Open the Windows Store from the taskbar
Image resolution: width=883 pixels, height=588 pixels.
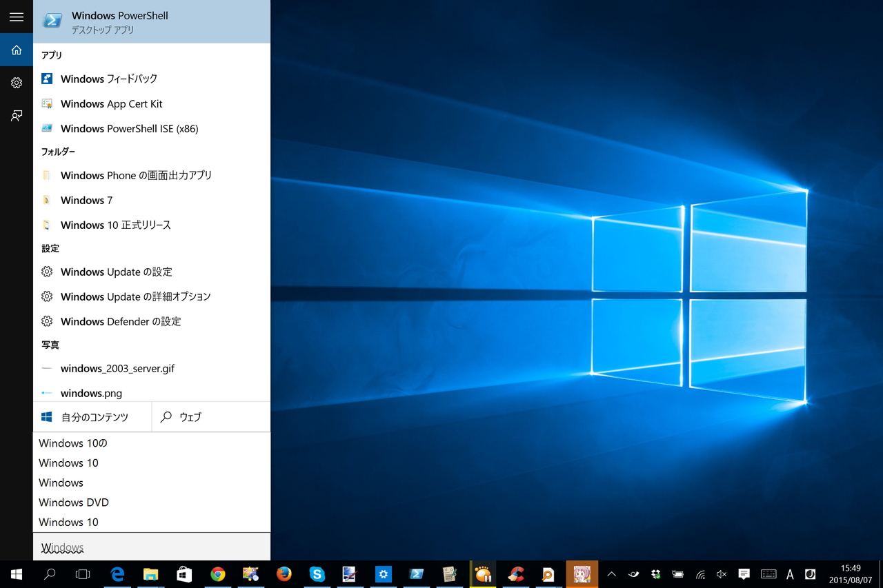pos(184,574)
